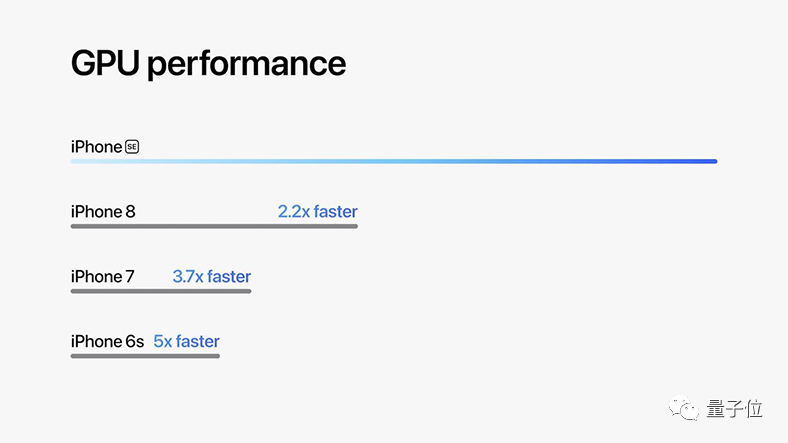
Task: Click the 2.2x faster text
Action: coord(318,211)
